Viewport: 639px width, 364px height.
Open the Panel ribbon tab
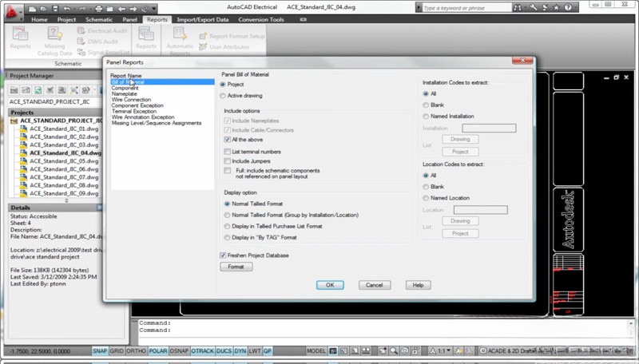(x=129, y=19)
